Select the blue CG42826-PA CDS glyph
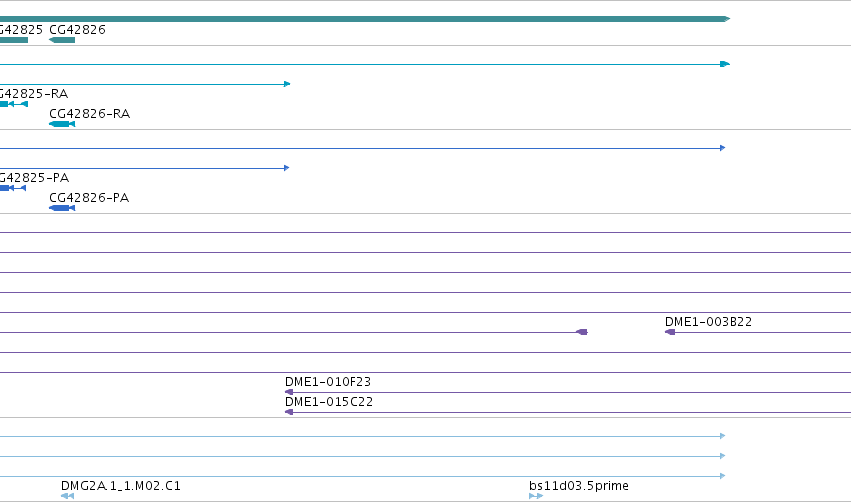The width and height of the screenshot is (851, 502). 62,208
